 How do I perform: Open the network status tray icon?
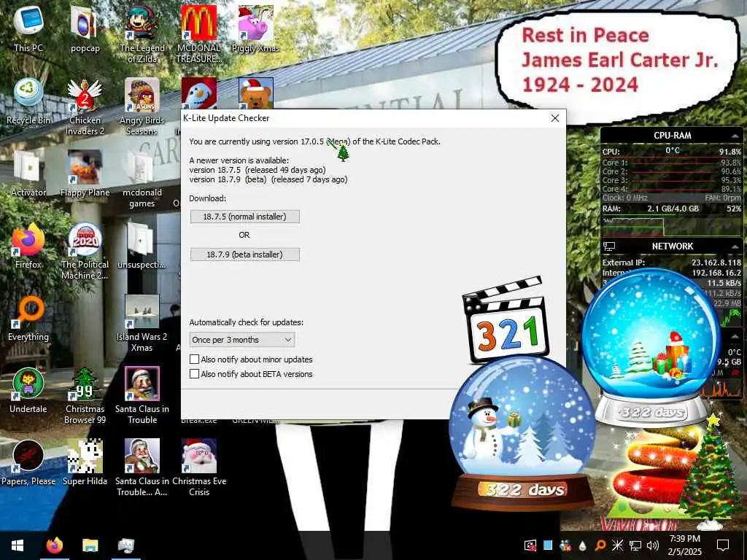tap(635, 545)
